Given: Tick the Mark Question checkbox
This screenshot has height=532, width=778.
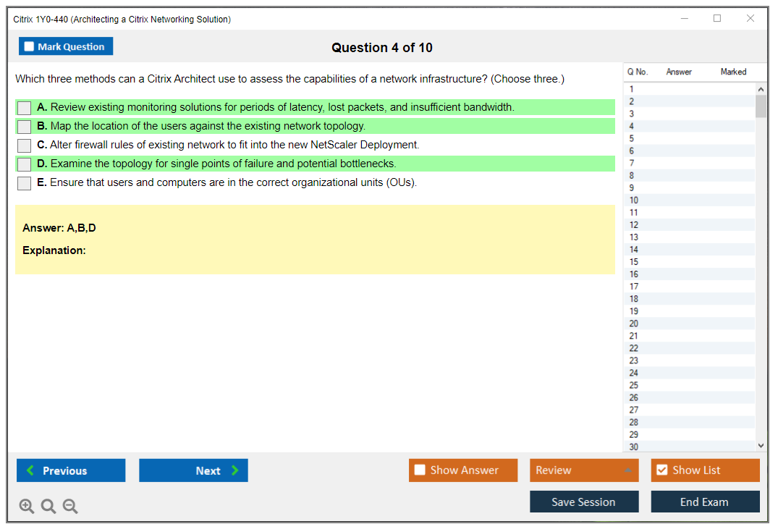Looking at the screenshot, I should (x=30, y=46).
